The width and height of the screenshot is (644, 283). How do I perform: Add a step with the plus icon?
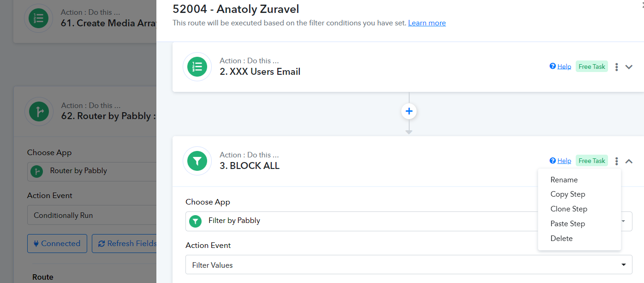tap(409, 111)
